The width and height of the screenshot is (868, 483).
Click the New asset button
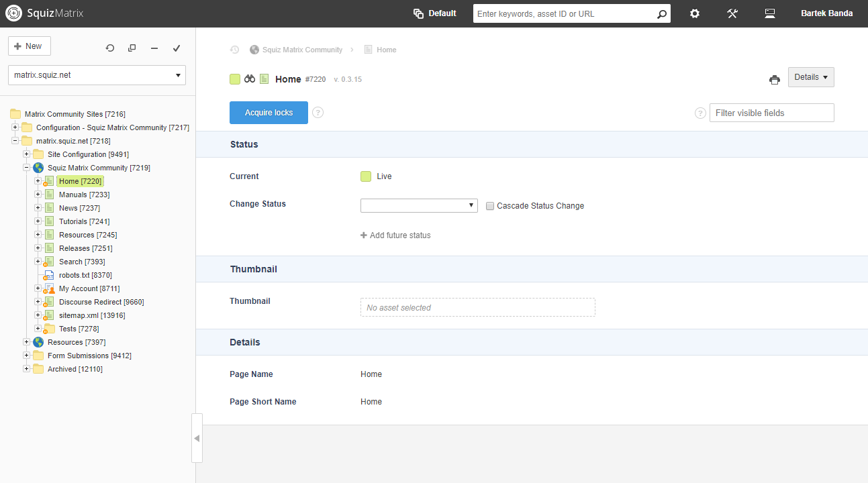30,46
